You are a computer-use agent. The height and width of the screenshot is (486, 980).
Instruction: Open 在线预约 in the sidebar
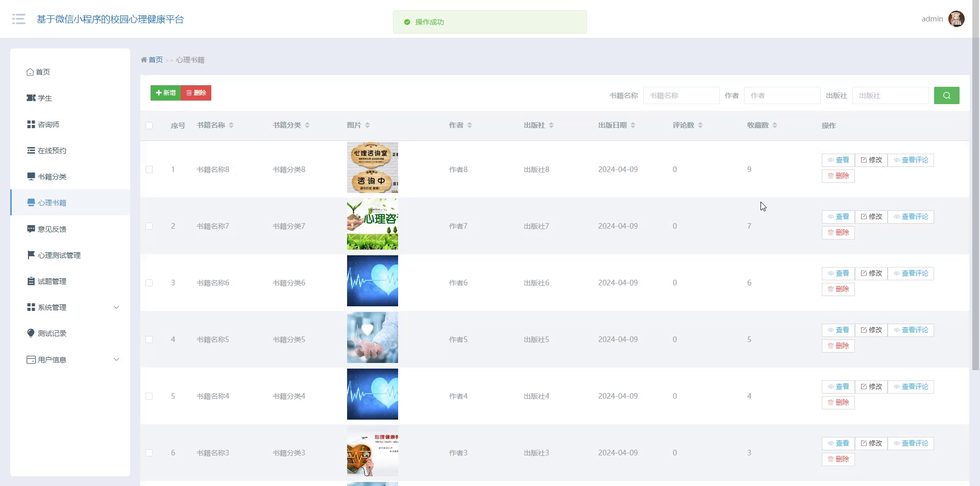[x=70, y=151]
